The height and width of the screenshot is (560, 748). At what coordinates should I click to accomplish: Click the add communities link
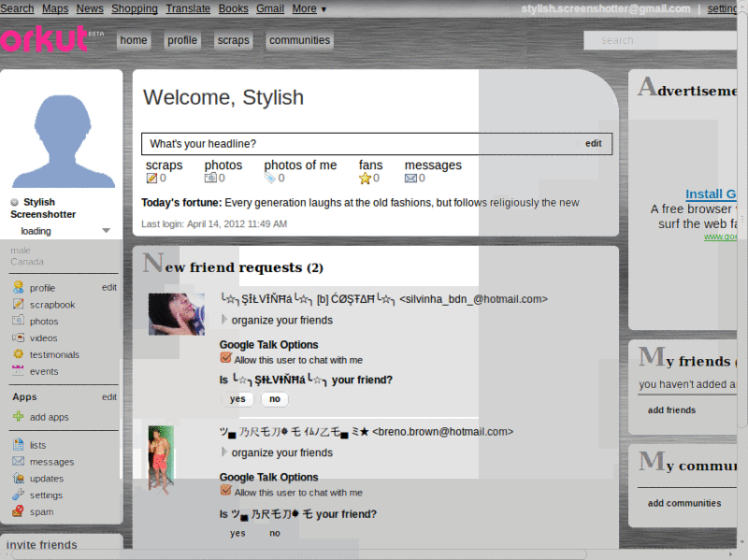pos(684,503)
